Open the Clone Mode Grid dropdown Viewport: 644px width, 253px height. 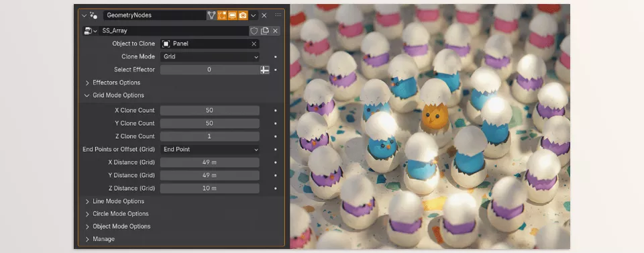[209, 56]
